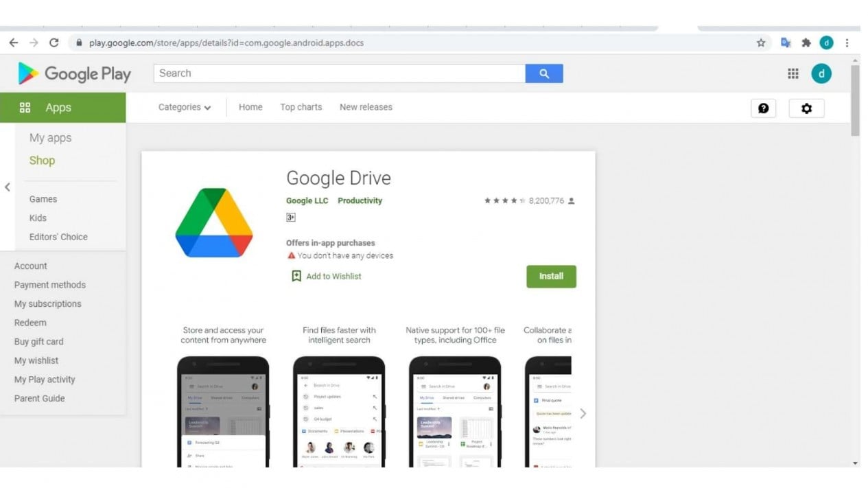This screenshot has width=868, height=488.
Task: Open Account link
Action: click(31, 266)
